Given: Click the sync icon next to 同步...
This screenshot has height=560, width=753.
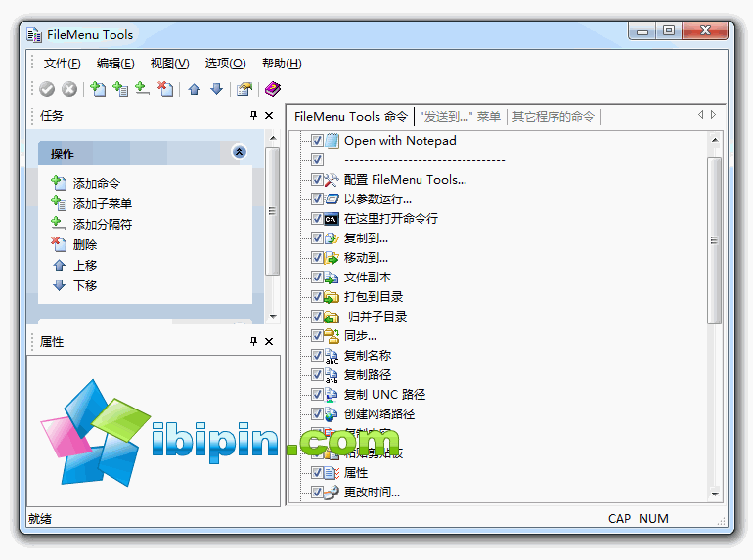Looking at the screenshot, I should pyautogui.click(x=332, y=336).
